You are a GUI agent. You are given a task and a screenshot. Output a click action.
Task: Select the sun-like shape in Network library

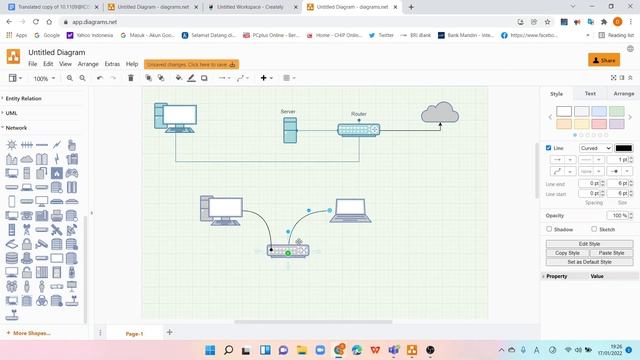[11, 145]
